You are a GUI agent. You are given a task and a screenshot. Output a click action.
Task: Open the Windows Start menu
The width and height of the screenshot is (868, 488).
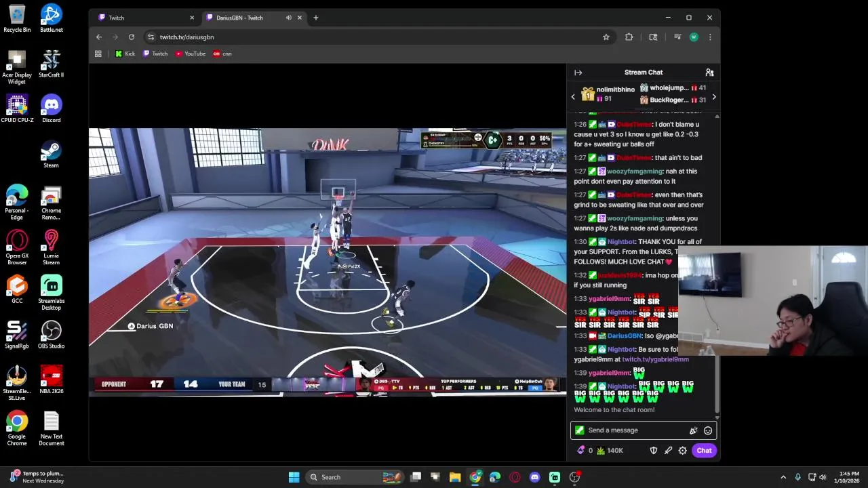pos(294,477)
